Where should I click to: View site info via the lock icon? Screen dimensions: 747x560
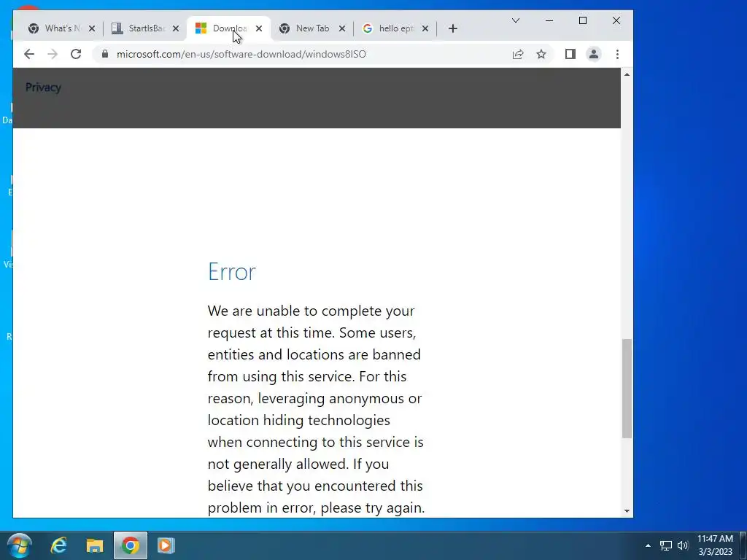(105, 54)
